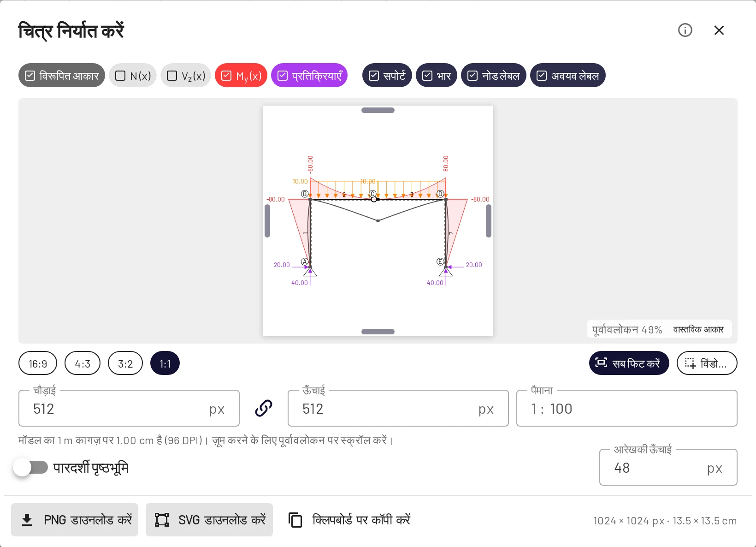Click the support triangle at node A
Viewport: 756px width, 547px height.
(x=310, y=272)
